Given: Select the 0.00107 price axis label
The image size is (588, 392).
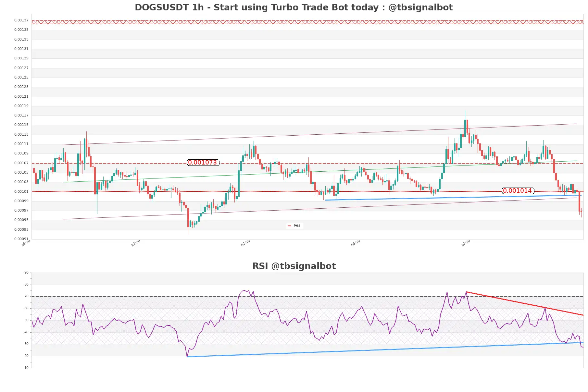Looking at the screenshot, I should [x=21, y=163].
